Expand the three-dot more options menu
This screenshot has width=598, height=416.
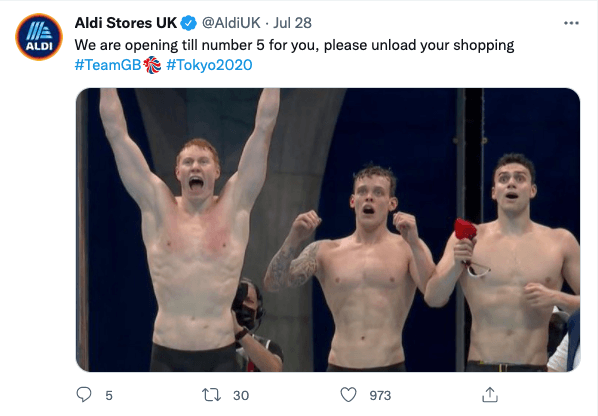571,23
